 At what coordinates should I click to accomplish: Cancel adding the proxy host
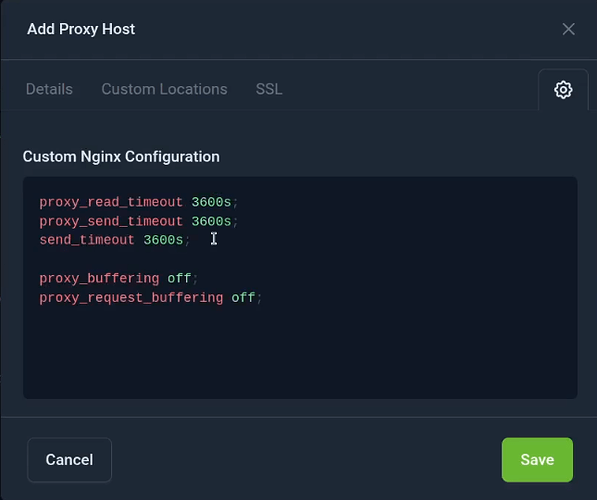[x=69, y=460]
